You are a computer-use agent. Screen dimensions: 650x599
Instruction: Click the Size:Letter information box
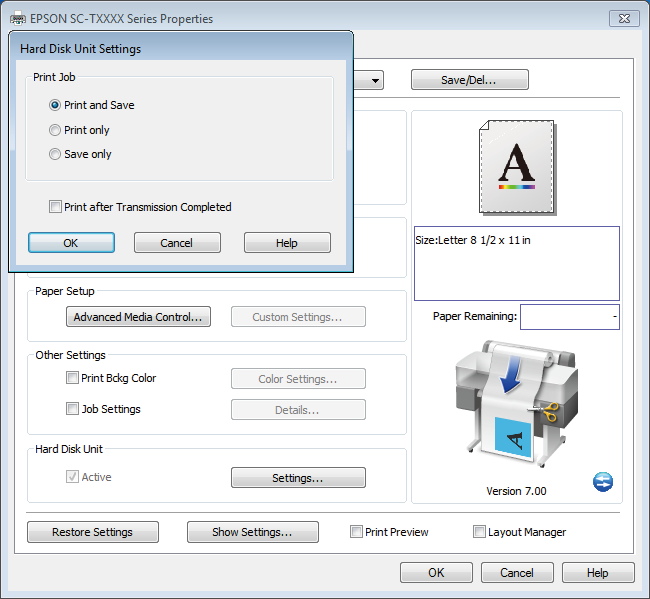[x=517, y=263]
